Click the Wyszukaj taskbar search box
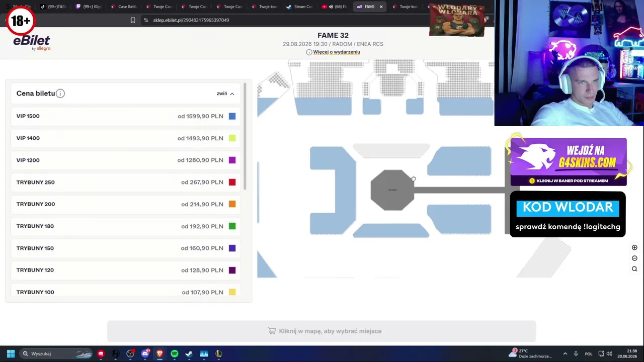This screenshot has width=644, height=362. point(56,353)
